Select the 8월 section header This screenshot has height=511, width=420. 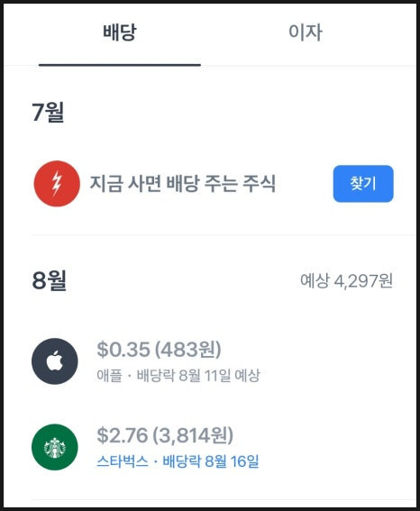50,280
